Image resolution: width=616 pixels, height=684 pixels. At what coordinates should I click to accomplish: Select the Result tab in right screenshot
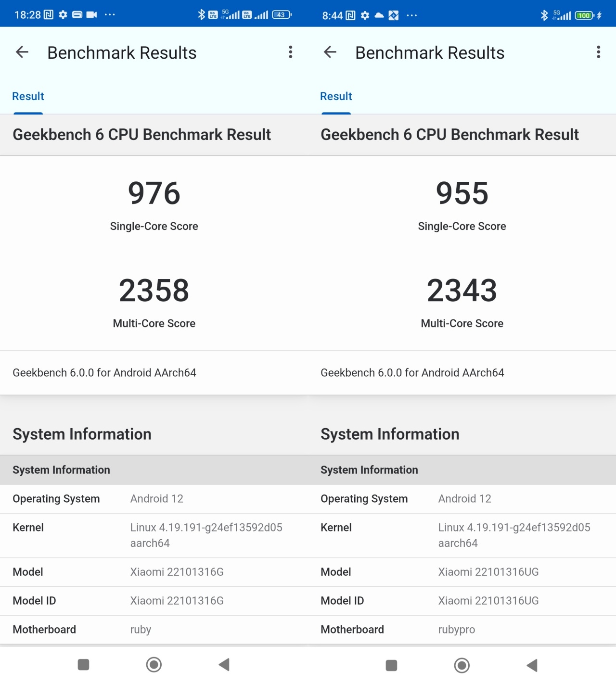coord(336,96)
